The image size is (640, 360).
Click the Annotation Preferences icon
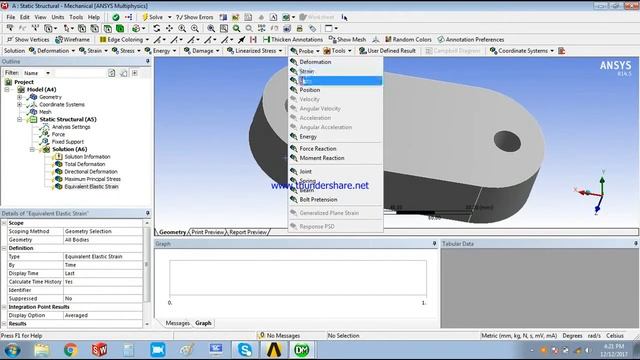441,40
